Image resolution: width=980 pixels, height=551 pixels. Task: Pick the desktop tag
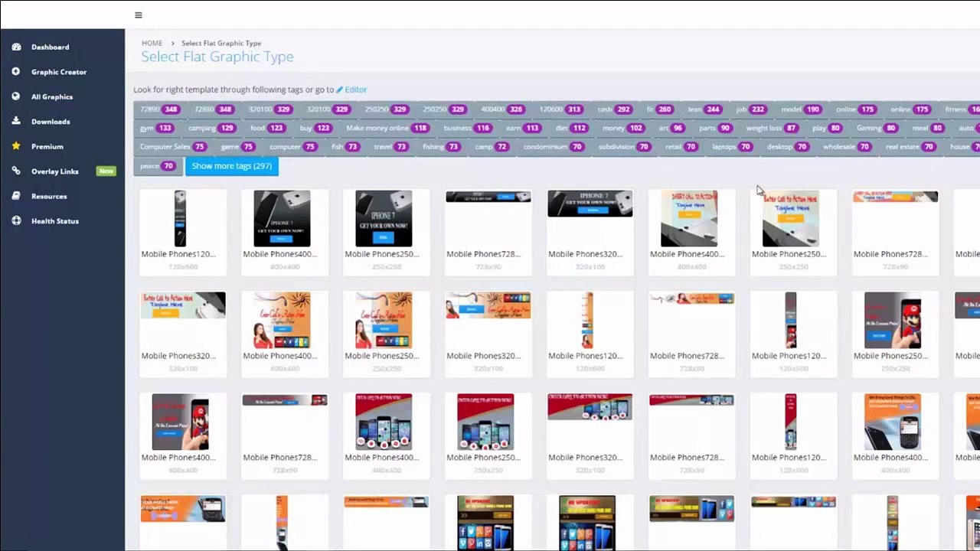click(x=788, y=146)
